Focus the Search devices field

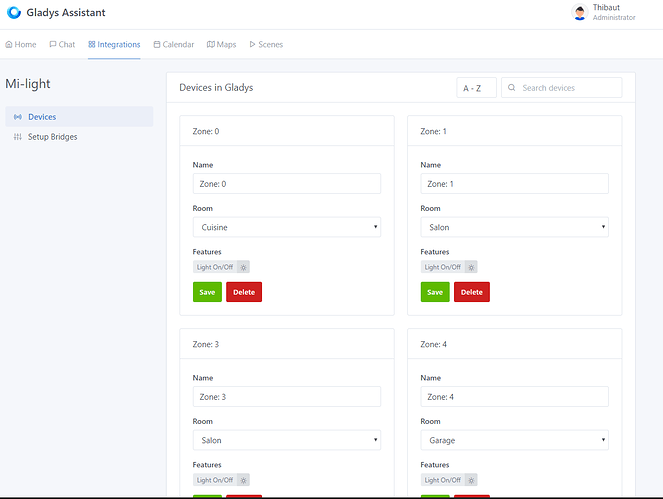(x=562, y=88)
